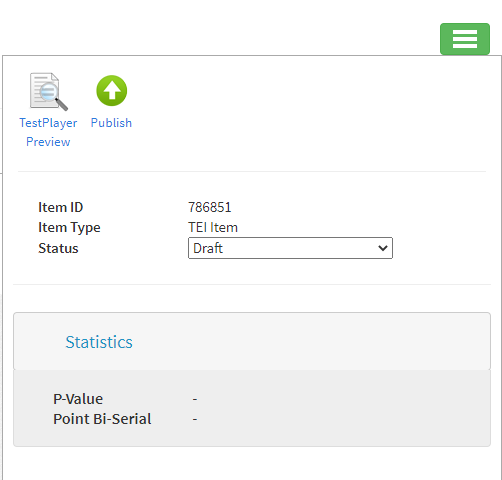Click the Point Bi-Serial dash value
The width and height of the screenshot is (502, 480).
195,419
